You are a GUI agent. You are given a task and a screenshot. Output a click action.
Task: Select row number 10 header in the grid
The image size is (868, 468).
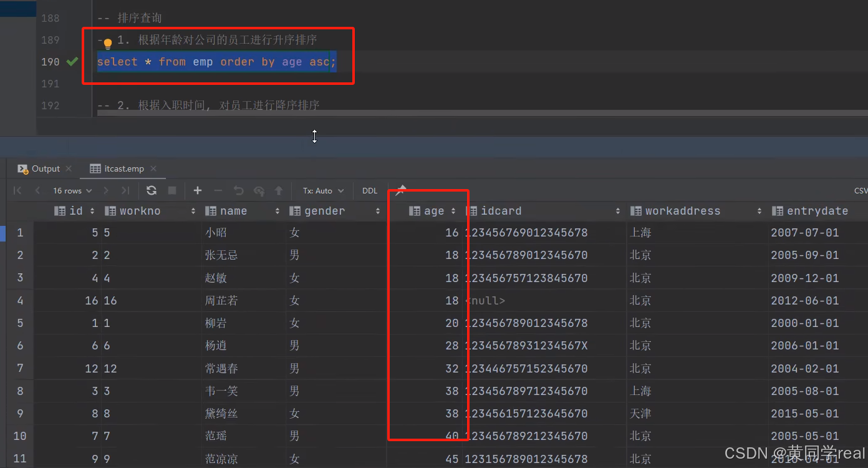pyautogui.click(x=20, y=436)
